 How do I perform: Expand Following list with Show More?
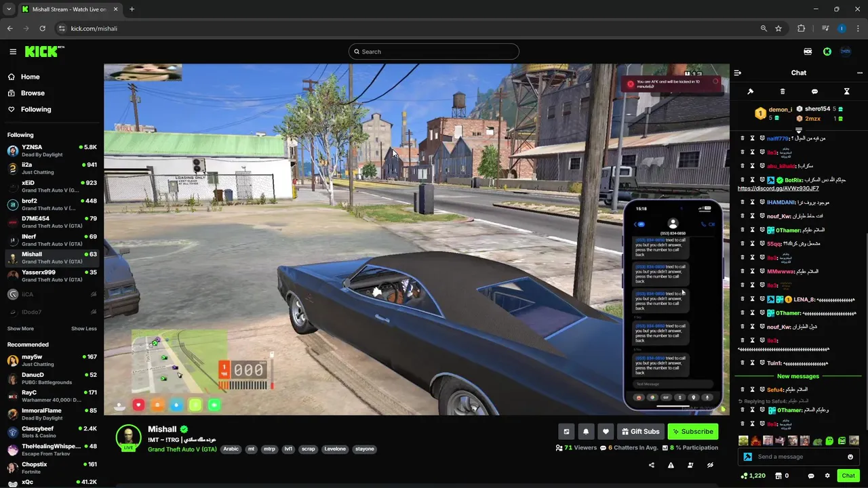(x=20, y=329)
